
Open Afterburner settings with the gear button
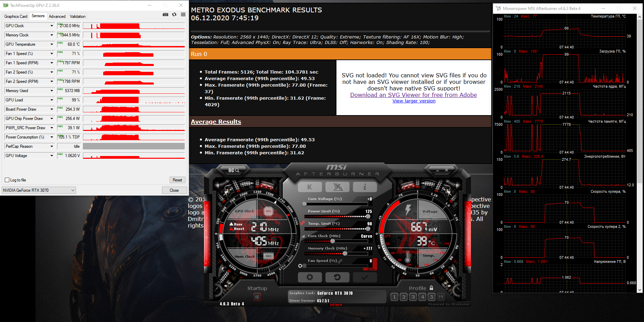[310, 277]
